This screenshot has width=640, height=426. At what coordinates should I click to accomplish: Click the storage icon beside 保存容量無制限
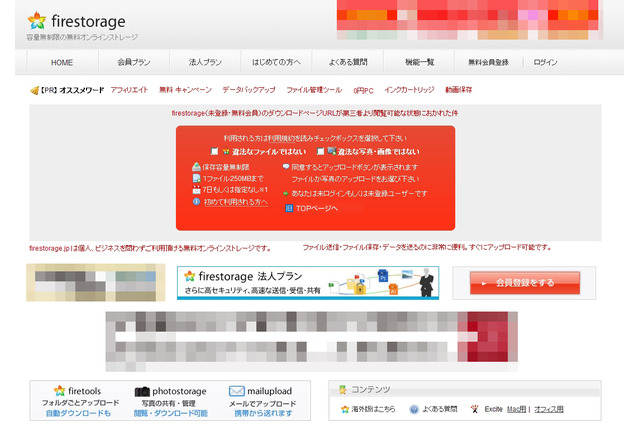(x=196, y=167)
